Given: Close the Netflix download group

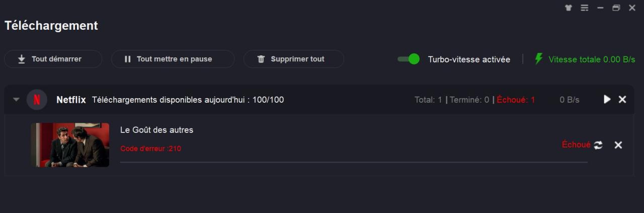Looking at the screenshot, I should 622,100.
